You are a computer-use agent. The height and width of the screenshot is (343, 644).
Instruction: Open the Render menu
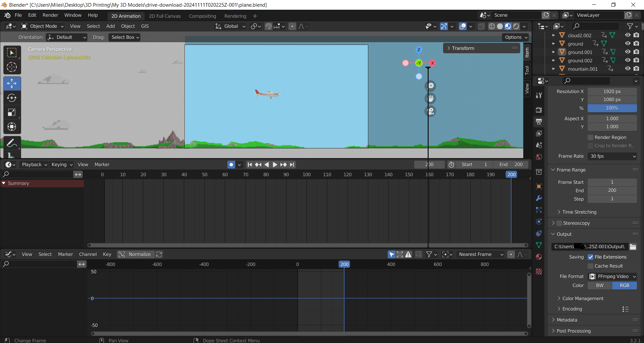[50, 15]
